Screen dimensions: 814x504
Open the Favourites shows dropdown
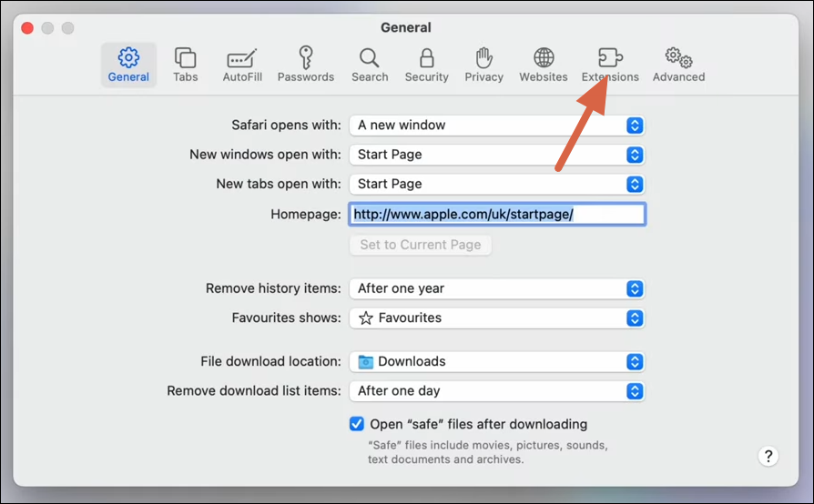497,318
